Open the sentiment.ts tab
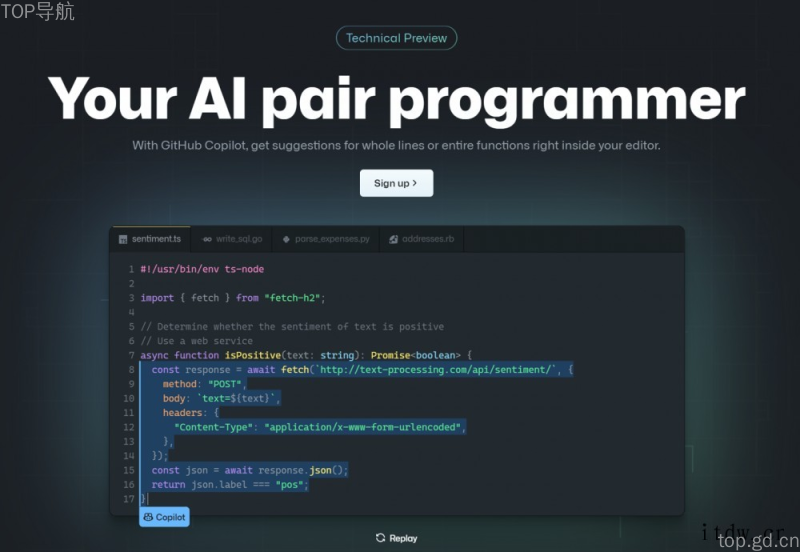The width and height of the screenshot is (800, 552). (x=150, y=239)
